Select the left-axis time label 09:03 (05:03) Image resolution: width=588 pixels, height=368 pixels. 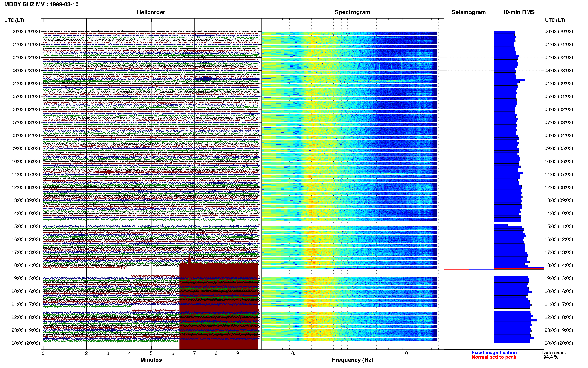coord(26,148)
